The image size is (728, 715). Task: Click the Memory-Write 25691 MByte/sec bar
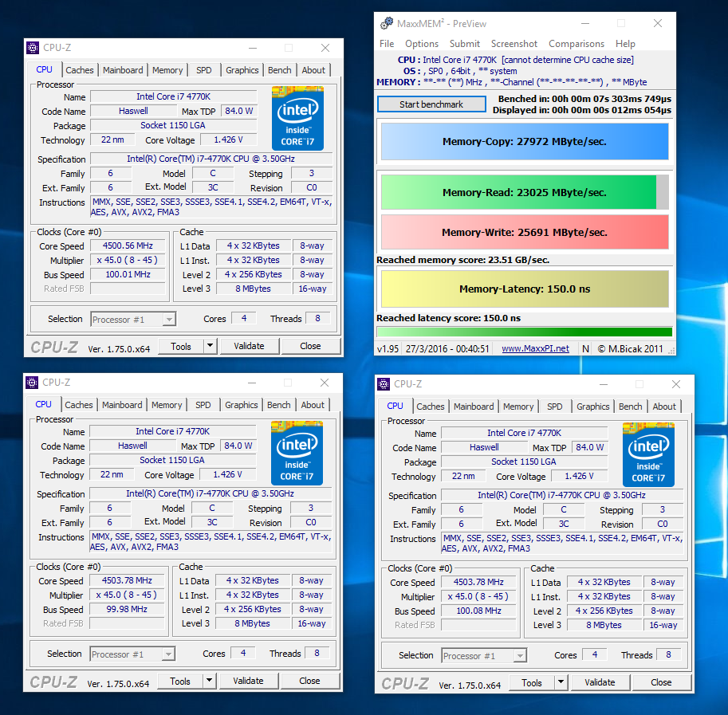point(525,232)
